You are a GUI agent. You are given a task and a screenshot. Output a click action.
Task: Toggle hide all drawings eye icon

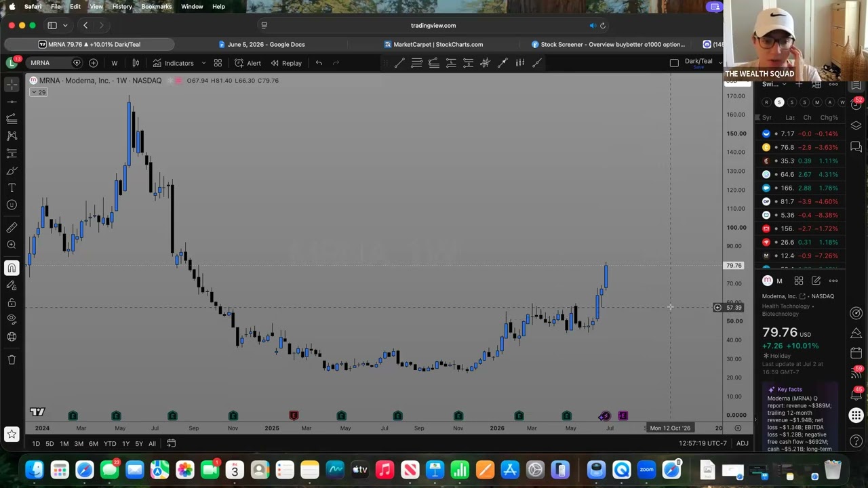click(12, 319)
